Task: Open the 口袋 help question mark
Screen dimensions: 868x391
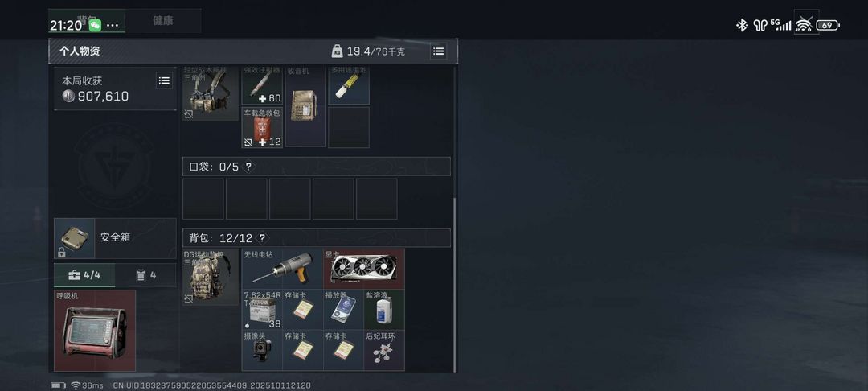Action: point(248,167)
